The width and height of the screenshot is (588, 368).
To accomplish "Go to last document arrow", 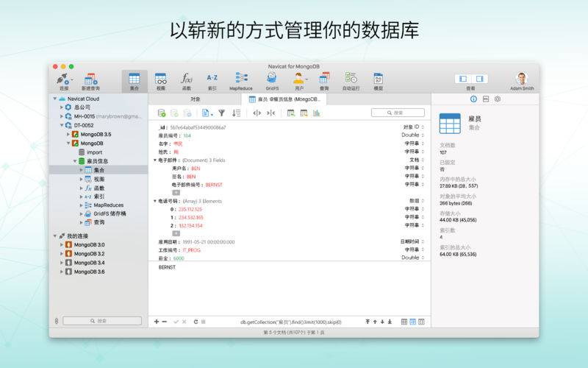I will click(390, 322).
